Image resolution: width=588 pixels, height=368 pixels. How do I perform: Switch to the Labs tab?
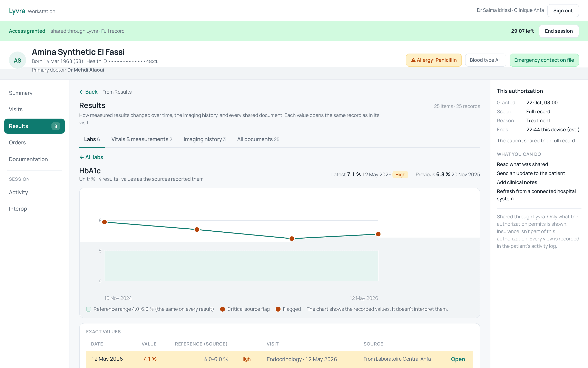pos(92,139)
